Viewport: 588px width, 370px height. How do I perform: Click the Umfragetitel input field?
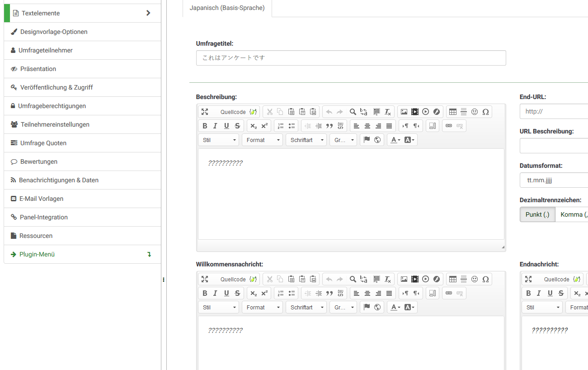[x=351, y=58]
